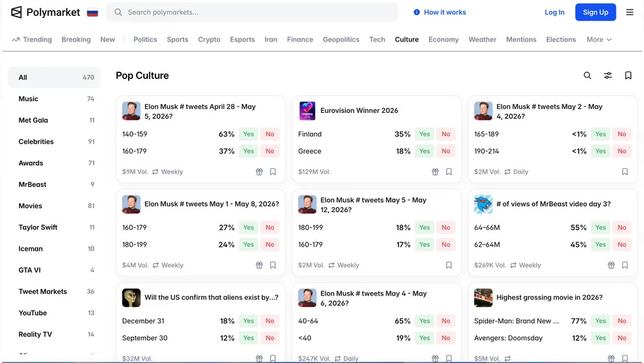This screenshot has height=363, width=644.
Task: Open the Sports tab
Action: (x=178, y=39)
